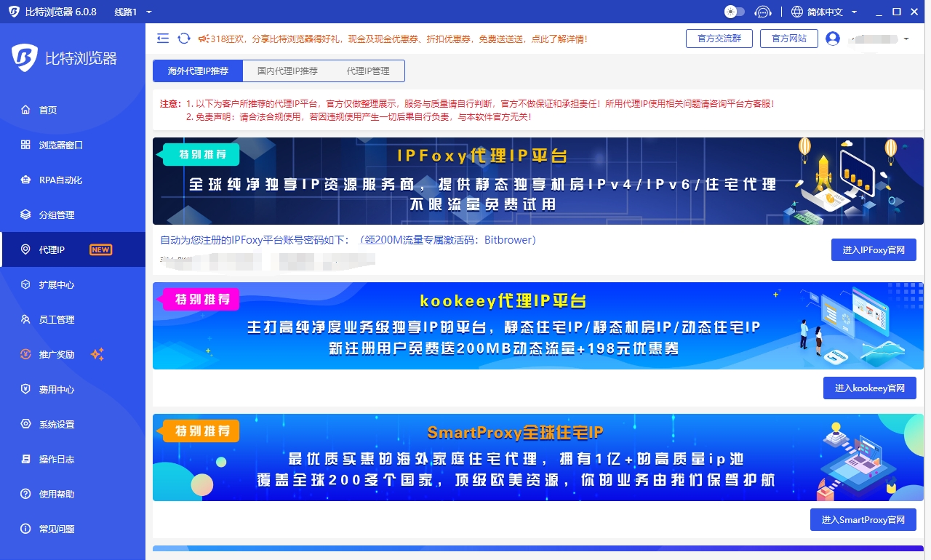Click the robot icon beside RPA自动化
The width and height of the screenshot is (931, 560).
(x=25, y=180)
